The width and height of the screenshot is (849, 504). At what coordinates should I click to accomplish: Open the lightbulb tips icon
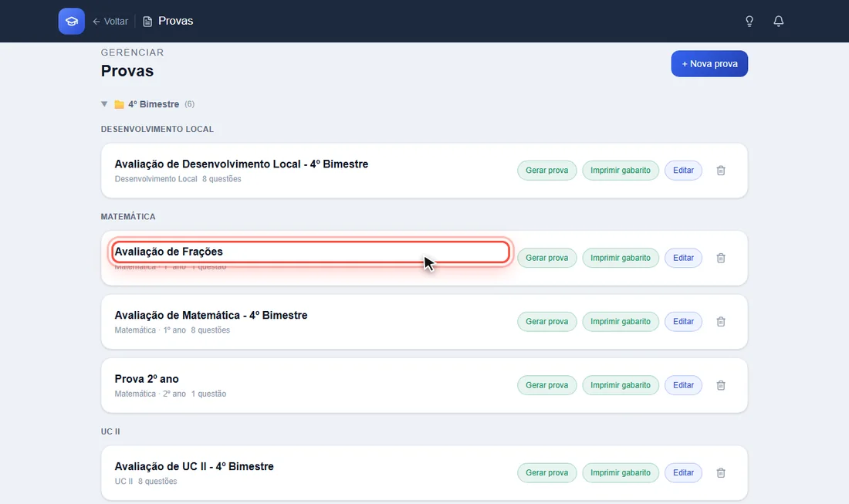pos(749,21)
